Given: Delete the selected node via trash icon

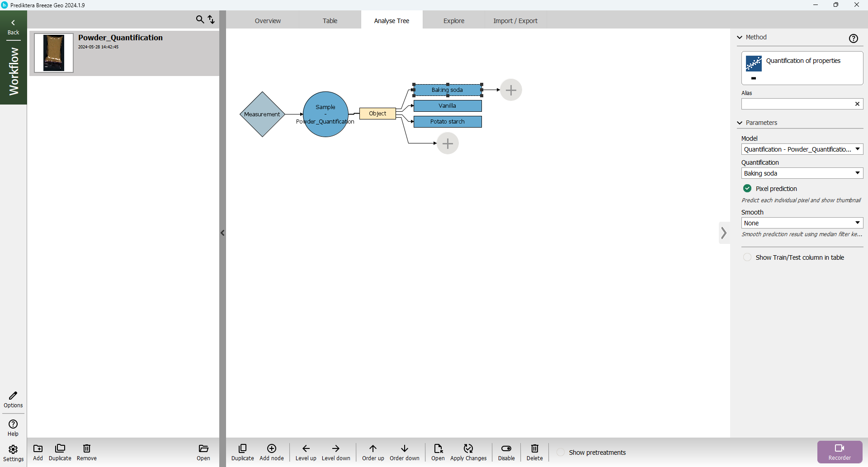Looking at the screenshot, I should (x=534, y=448).
